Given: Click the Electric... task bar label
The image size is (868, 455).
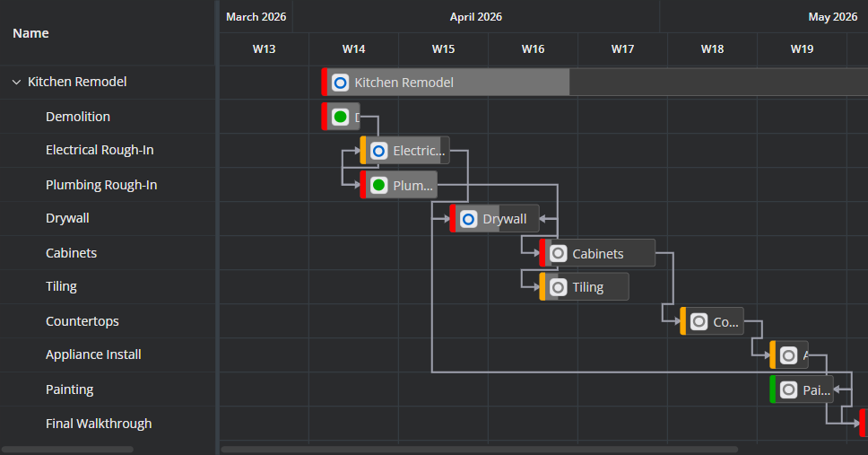Looking at the screenshot, I should pos(419,151).
